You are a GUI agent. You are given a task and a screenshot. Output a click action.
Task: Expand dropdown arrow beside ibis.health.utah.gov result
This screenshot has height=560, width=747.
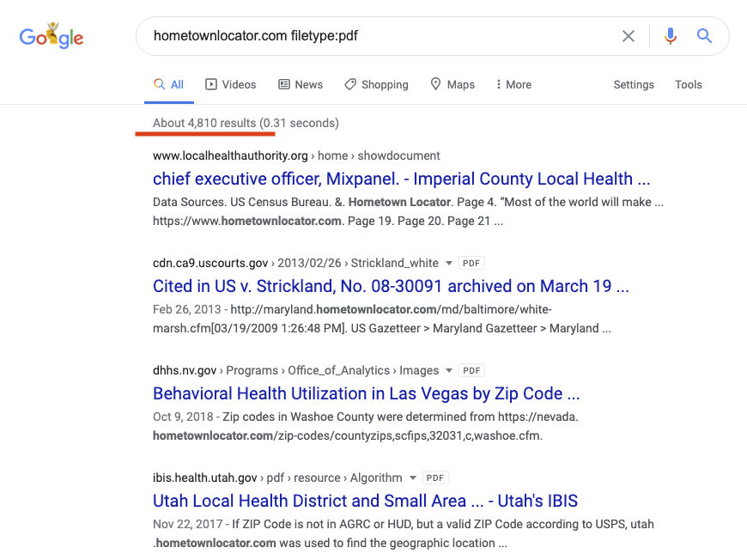(412, 478)
